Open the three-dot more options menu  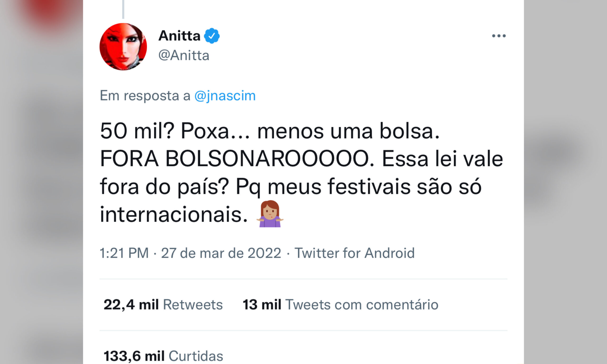pyautogui.click(x=499, y=36)
